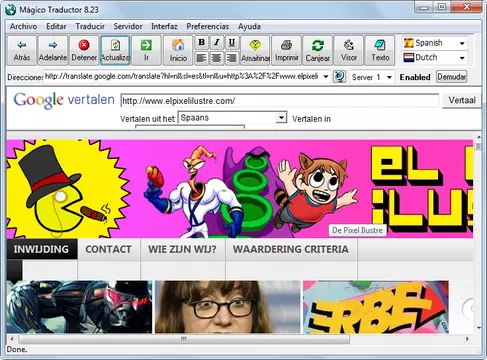Swap languages with the Canjear button
Image resolution: width=487 pixels, height=360 pixels.
(318, 50)
